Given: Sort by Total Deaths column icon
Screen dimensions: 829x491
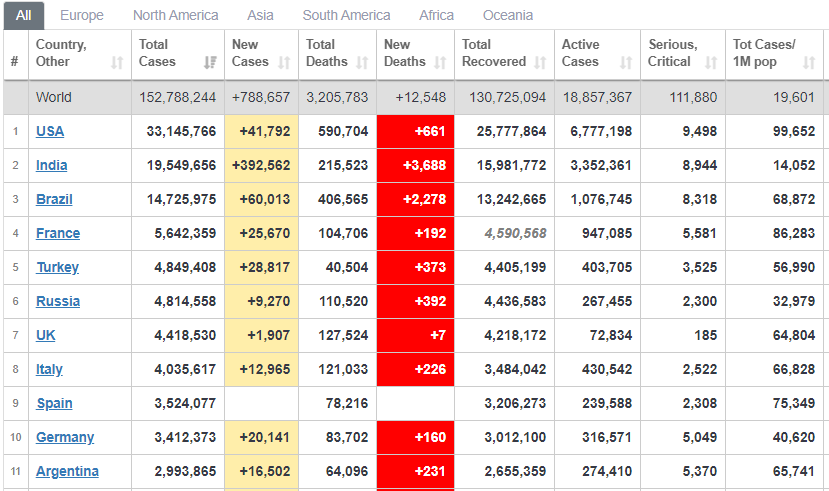Looking at the screenshot, I should click(362, 62).
